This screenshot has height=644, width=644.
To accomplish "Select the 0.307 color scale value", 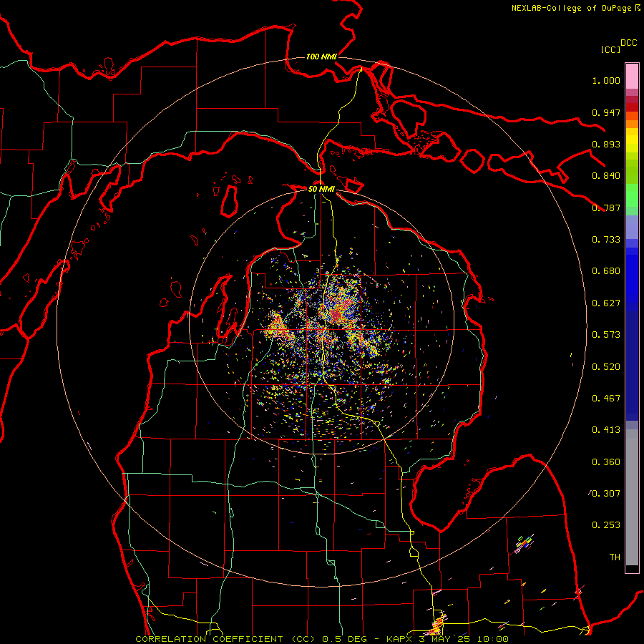I will click(x=606, y=494).
